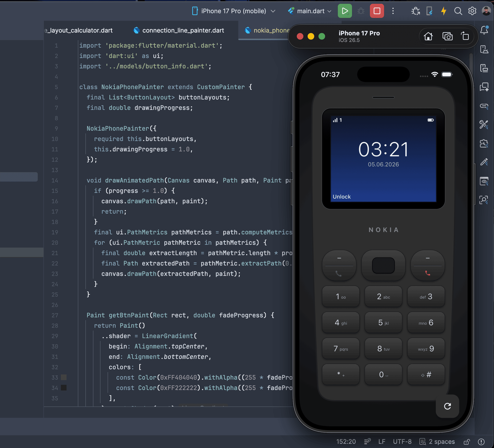Click the iPhone 17 Pro simulator title

(359, 33)
